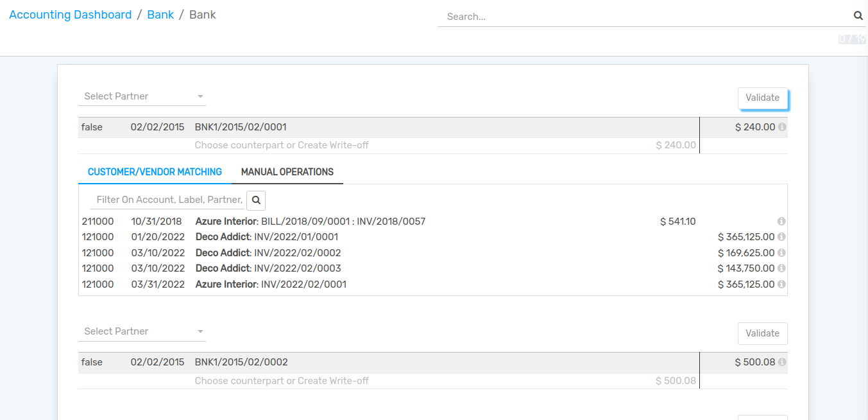Screen dimensions: 868x420
Task: Switch to Manual Operations tab
Action: click(287, 172)
